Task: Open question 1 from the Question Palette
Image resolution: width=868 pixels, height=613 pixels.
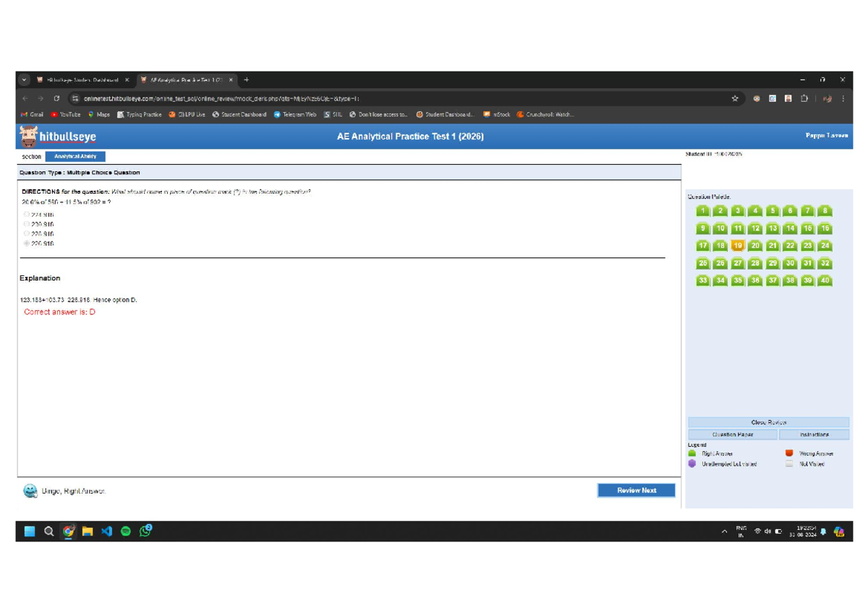Action: coord(702,210)
